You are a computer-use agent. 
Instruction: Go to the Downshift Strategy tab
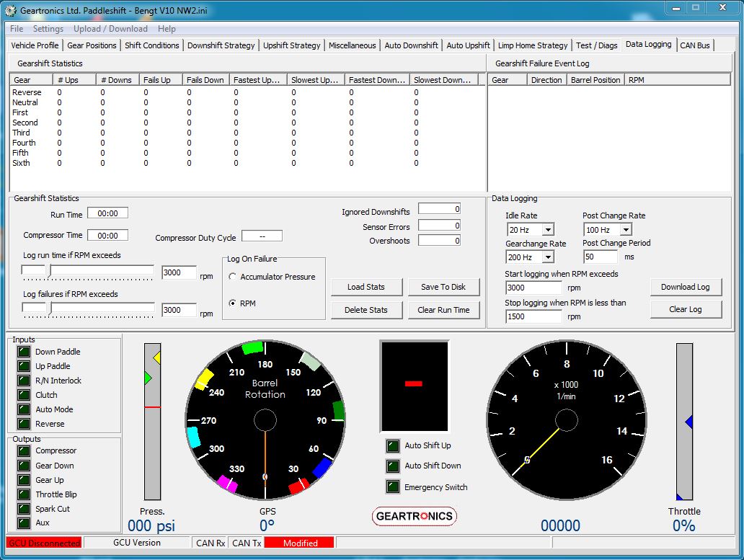pyautogui.click(x=221, y=45)
